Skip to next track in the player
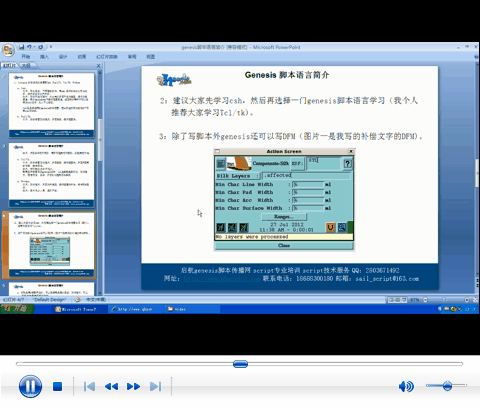The image size is (480, 409). coord(155,387)
